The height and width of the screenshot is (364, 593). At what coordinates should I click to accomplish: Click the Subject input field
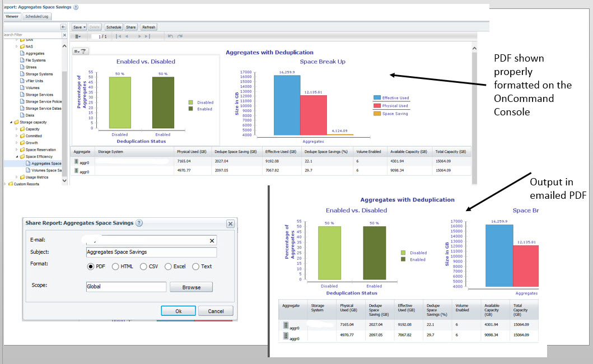(x=151, y=252)
